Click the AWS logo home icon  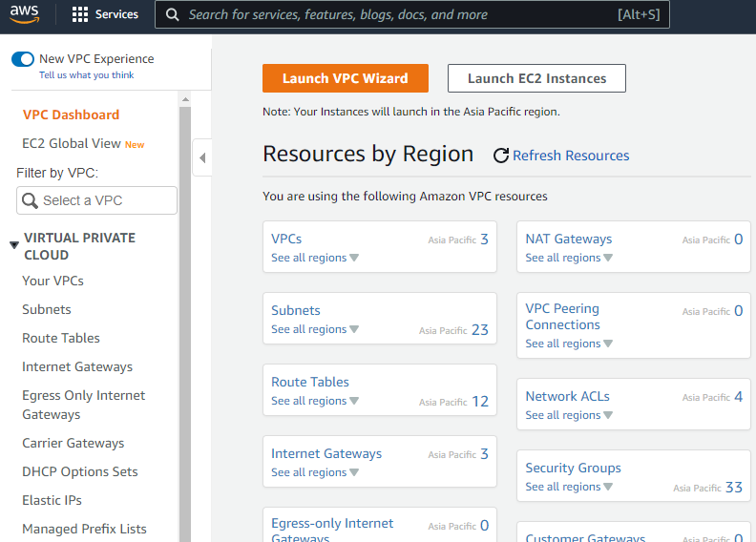pyautogui.click(x=24, y=13)
